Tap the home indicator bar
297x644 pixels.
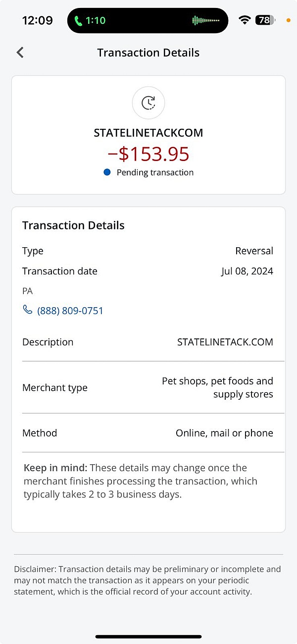point(148,637)
